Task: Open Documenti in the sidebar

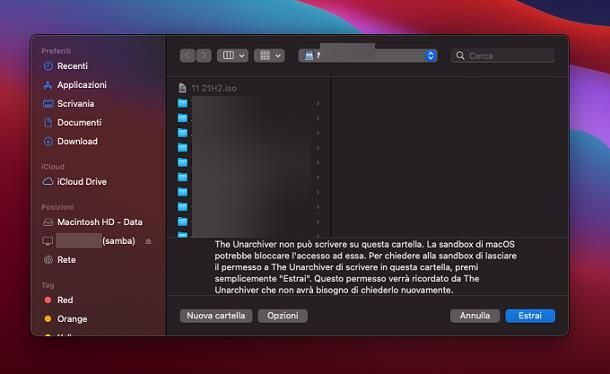Action: tap(72, 123)
